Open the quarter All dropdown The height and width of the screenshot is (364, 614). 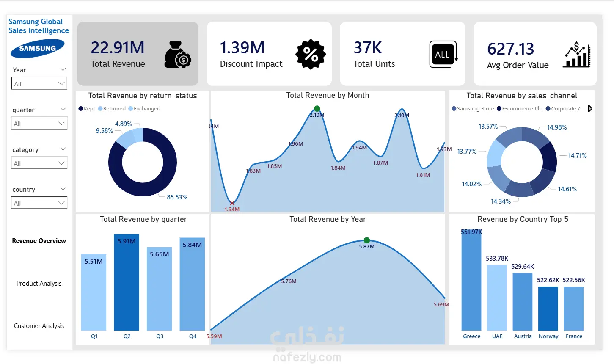[x=39, y=123]
